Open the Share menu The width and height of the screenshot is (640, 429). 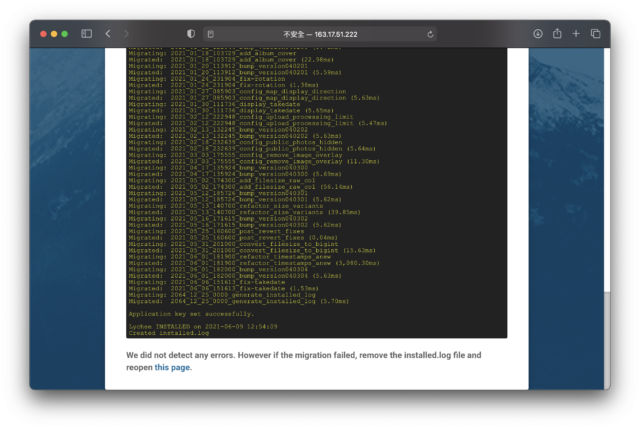point(557,33)
